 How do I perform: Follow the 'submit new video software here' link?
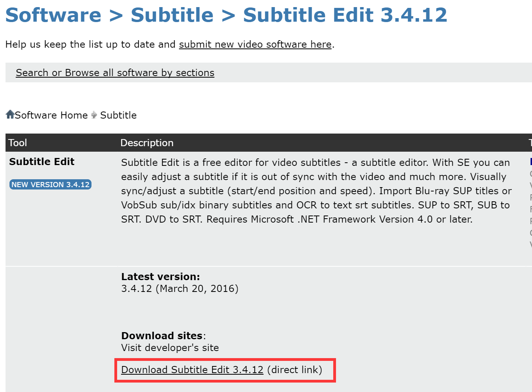click(x=255, y=45)
